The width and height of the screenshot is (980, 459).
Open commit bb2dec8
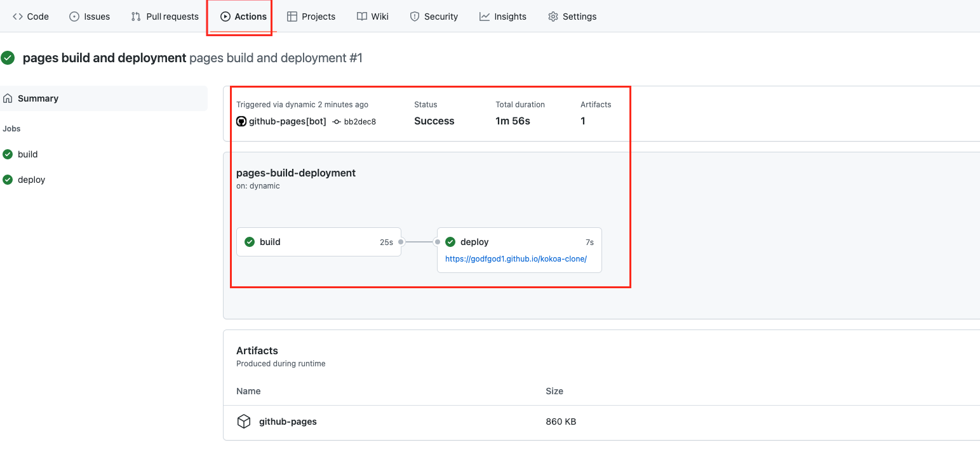(x=359, y=121)
